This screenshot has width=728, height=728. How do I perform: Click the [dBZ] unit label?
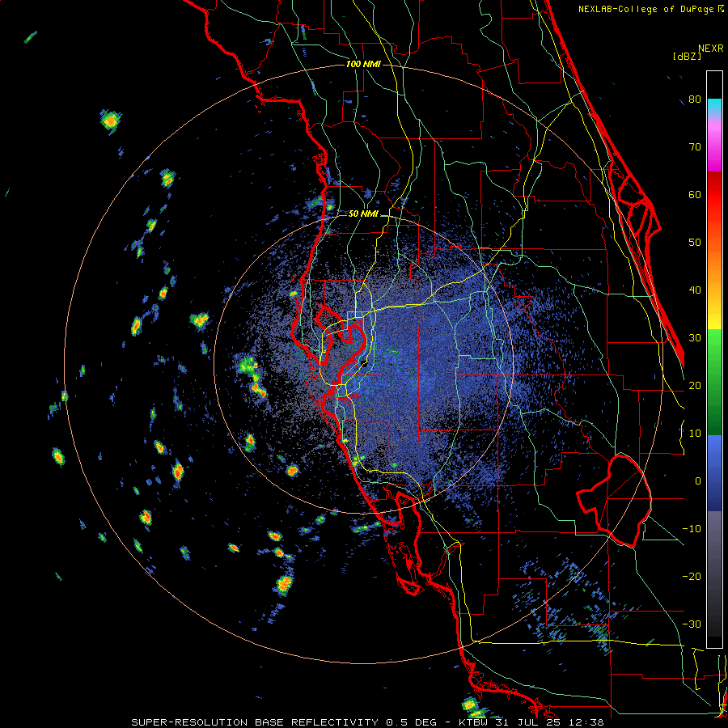687,56
